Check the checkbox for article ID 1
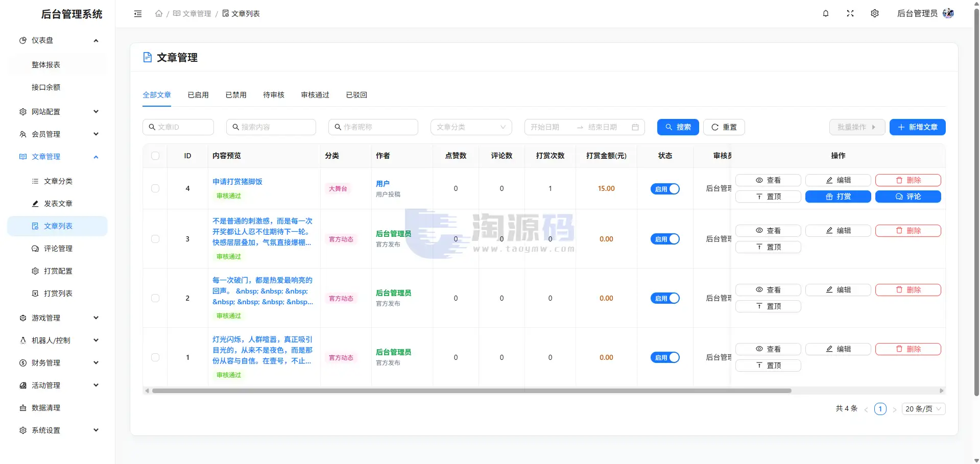 (155, 357)
